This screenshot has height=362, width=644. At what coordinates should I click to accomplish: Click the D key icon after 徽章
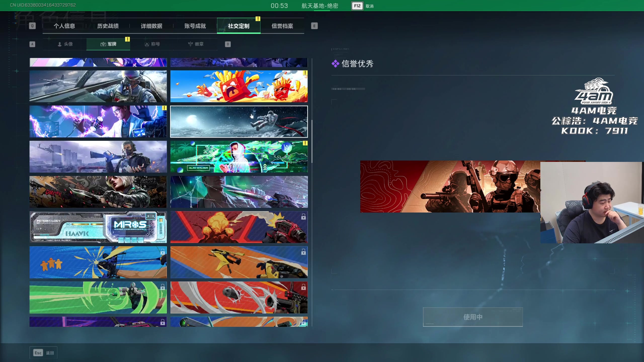[228, 44]
